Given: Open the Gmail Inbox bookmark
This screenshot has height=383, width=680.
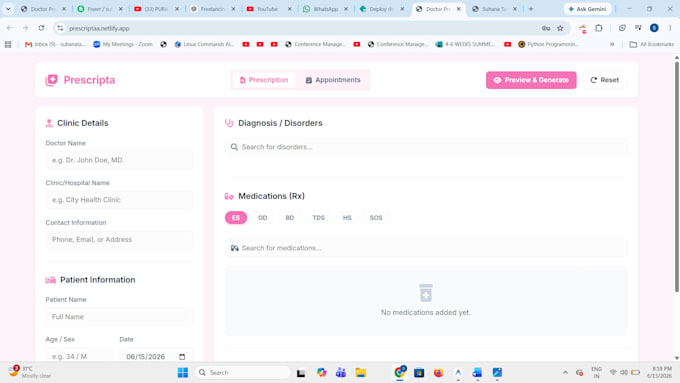Looking at the screenshot, I should click(55, 44).
